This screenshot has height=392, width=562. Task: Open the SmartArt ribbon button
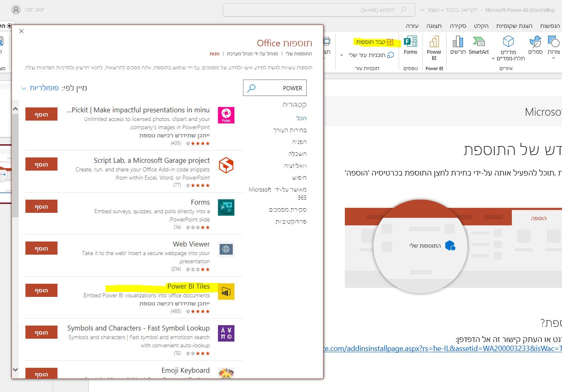pyautogui.click(x=479, y=45)
